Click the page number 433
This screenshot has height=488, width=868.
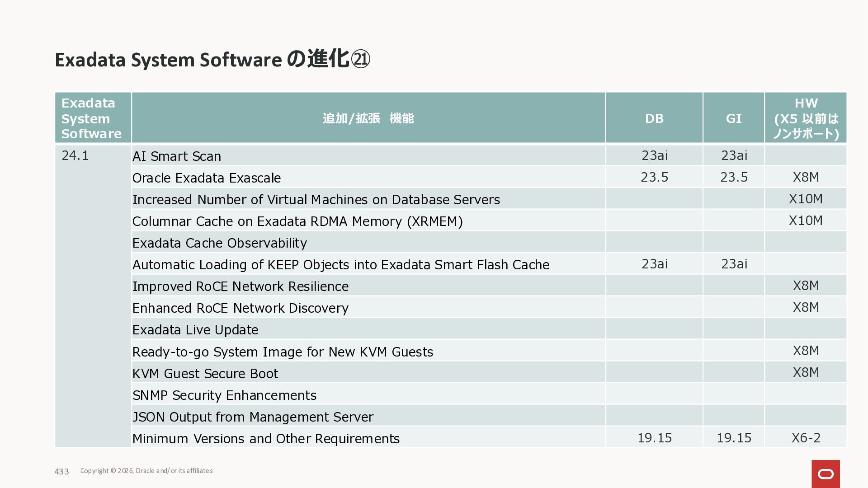pos(61,471)
